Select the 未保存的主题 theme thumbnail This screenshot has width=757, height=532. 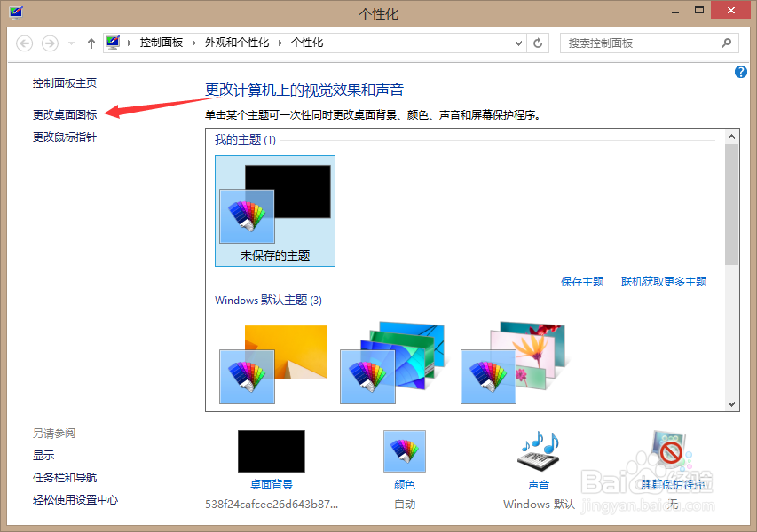[274, 209]
